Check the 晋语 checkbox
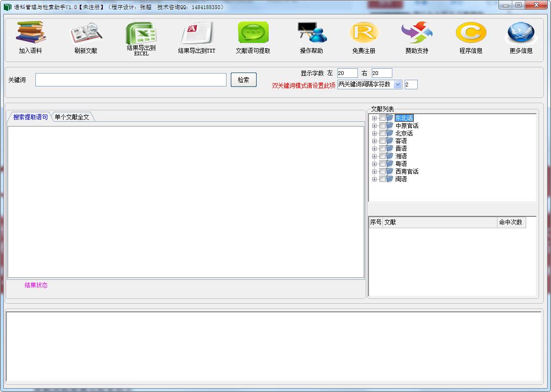 (382, 148)
